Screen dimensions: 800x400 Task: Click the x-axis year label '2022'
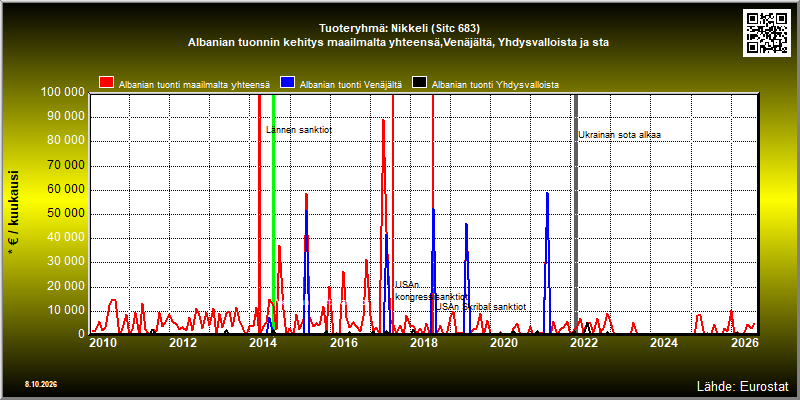[x=584, y=343]
